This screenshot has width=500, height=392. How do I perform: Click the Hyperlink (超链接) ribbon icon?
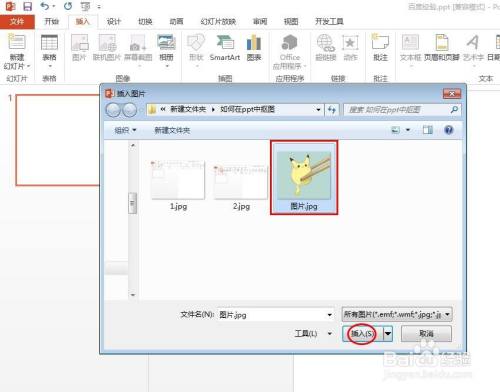point(325,42)
